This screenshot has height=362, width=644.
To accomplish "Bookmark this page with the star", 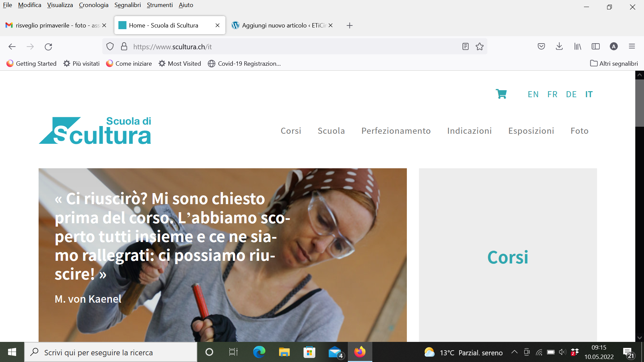I will coord(480,47).
